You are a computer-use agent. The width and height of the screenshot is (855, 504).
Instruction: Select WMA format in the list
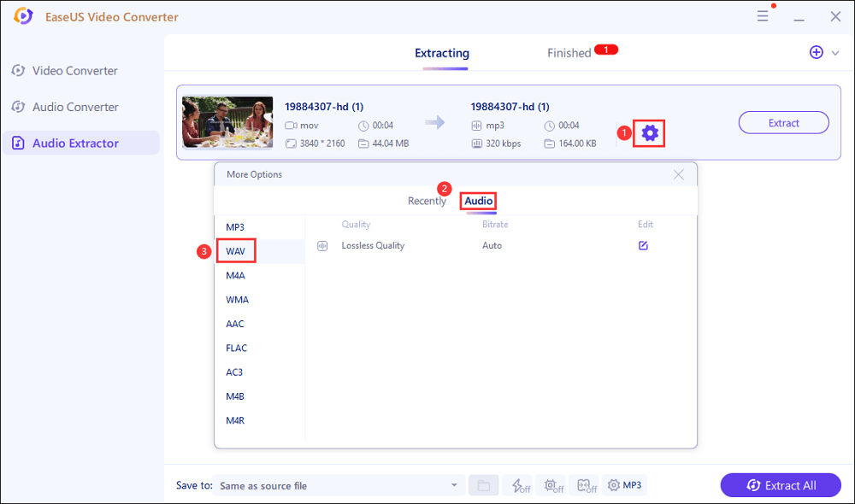point(237,300)
